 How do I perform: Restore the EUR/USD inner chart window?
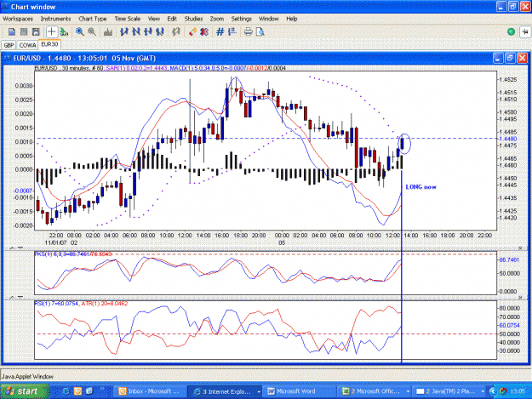tap(510, 59)
